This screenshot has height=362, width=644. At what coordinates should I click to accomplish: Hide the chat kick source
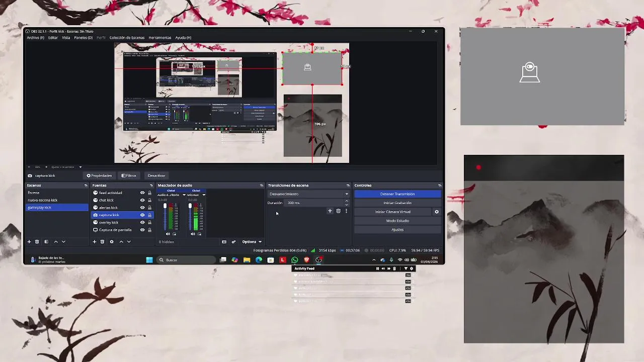tap(142, 200)
